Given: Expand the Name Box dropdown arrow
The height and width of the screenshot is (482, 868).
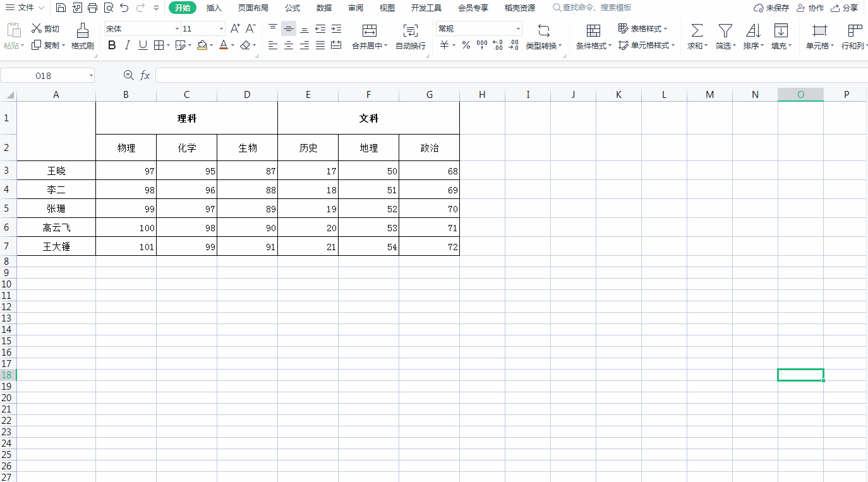Looking at the screenshot, I should click(91, 76).
